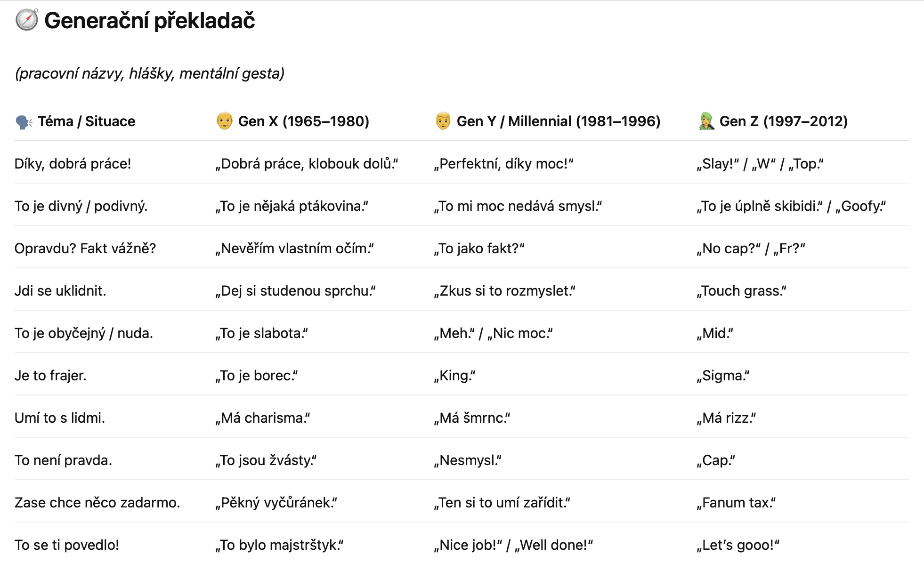This screenshot has width=924, height=563.
Task: Select the "Téma / Situace" column header
Action: [x=87, y=121]
